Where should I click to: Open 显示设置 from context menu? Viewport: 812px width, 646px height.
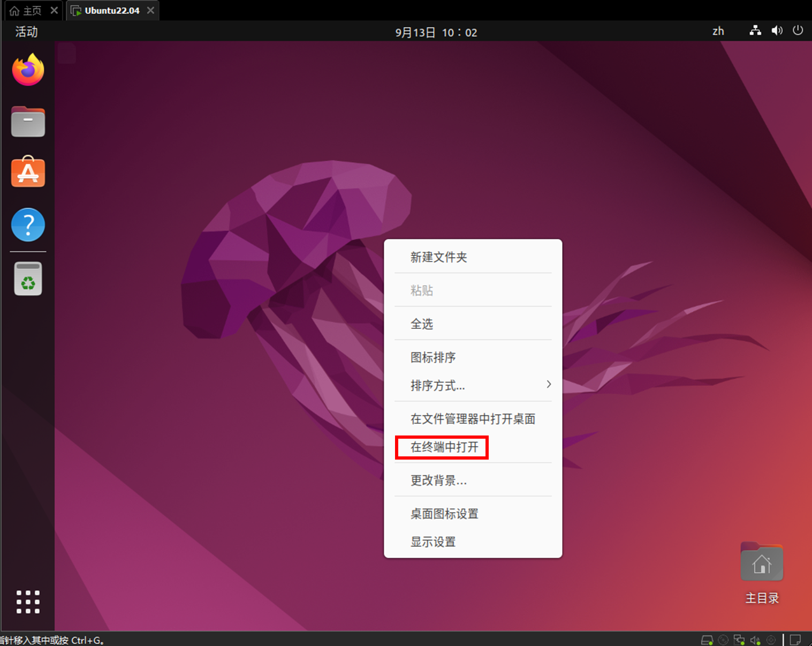[x=433, y=542]
